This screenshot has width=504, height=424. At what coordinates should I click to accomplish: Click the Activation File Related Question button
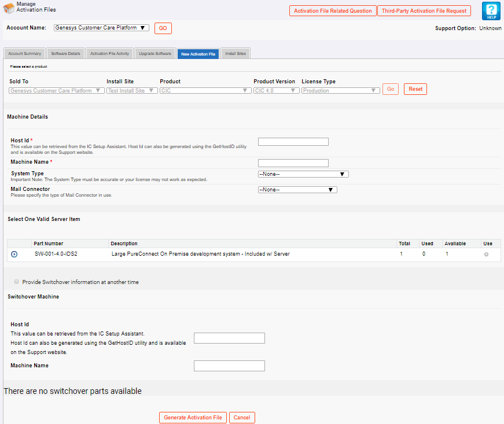coord(333,10)
